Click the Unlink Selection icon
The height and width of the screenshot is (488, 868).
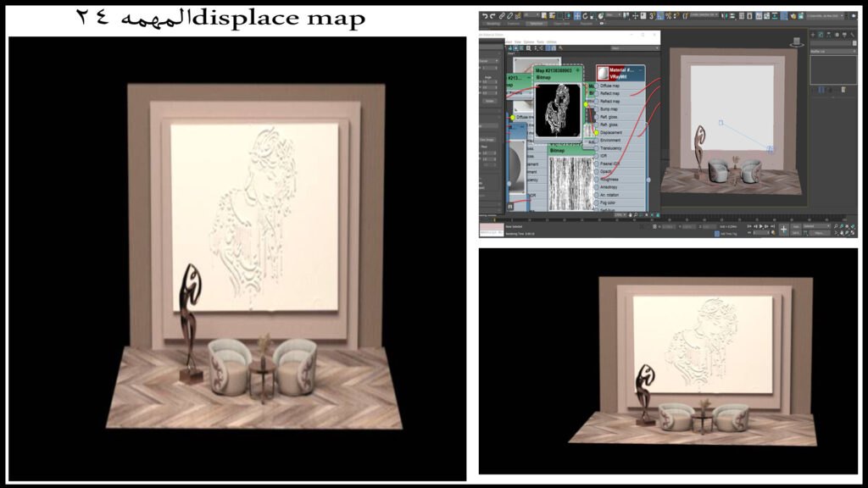pos(509,16)
